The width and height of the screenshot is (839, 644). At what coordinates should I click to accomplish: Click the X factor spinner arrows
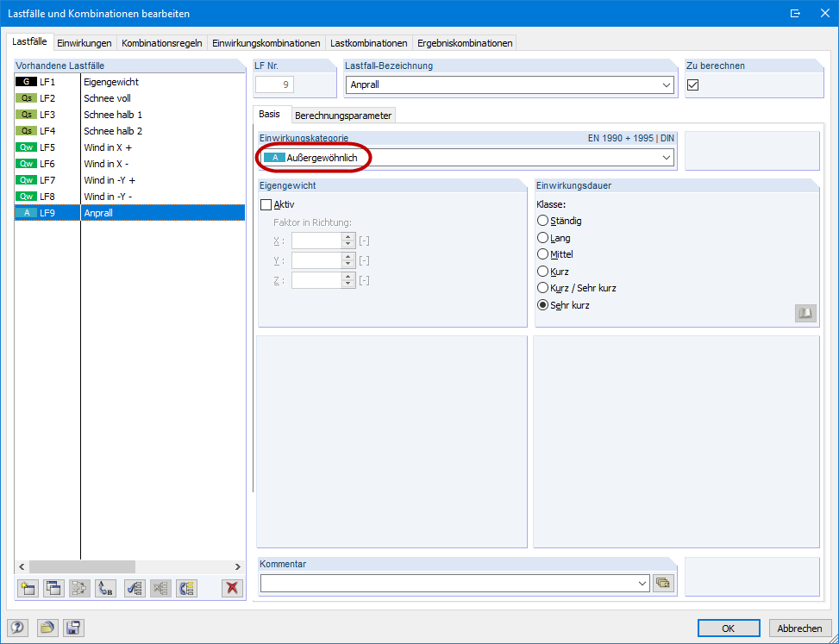coord(347,241)
